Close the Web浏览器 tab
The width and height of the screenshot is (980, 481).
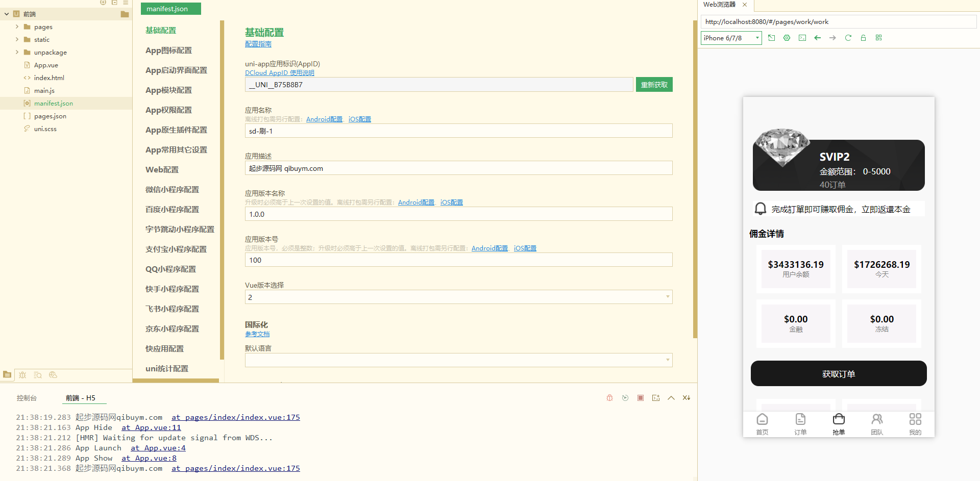pos(745,5)
